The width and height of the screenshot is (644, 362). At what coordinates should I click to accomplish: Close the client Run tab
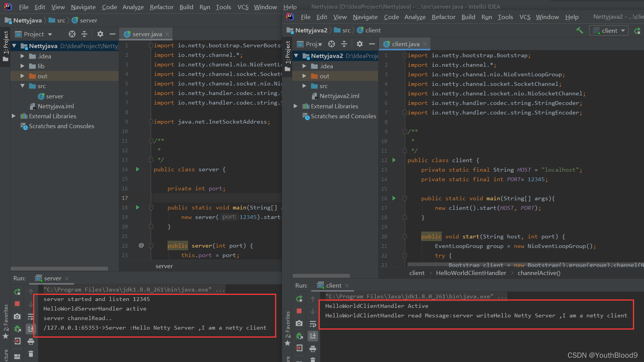[347, 286]
